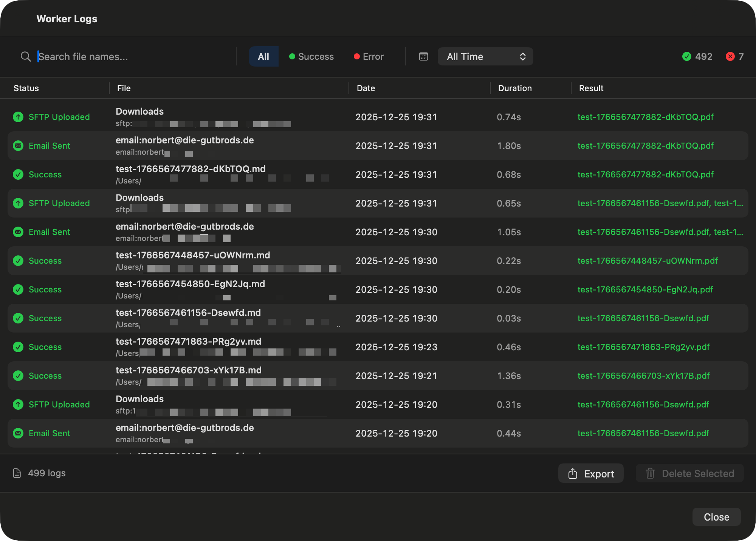The width and height of the screenshot is (756, 541).
Task: Sort by the Duration column header
Action: click(515, 88)
